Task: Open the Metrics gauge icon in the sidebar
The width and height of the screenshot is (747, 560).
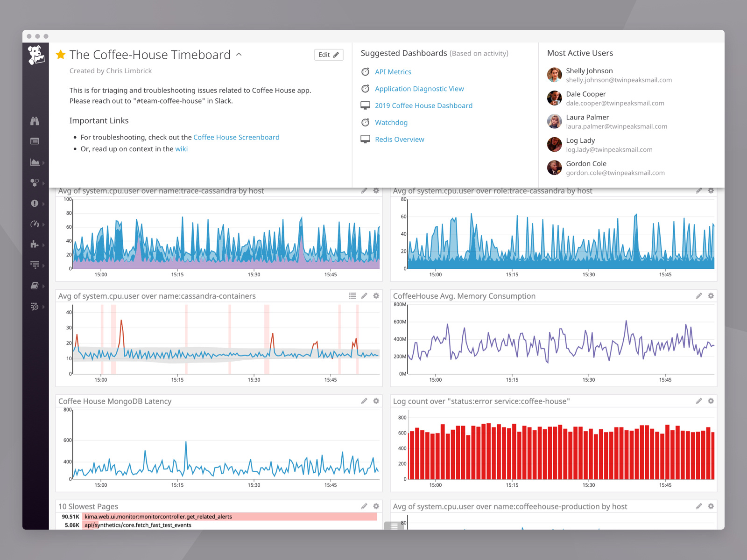Action: point(35,224)
